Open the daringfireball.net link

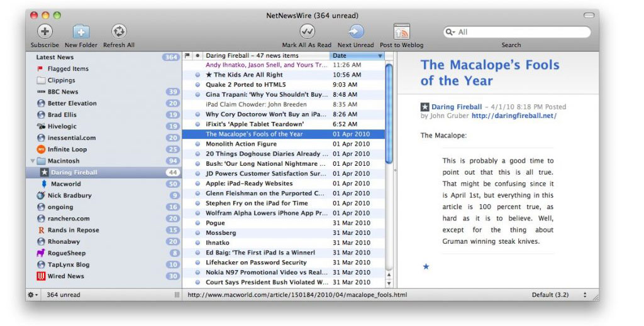click(514, 116)
